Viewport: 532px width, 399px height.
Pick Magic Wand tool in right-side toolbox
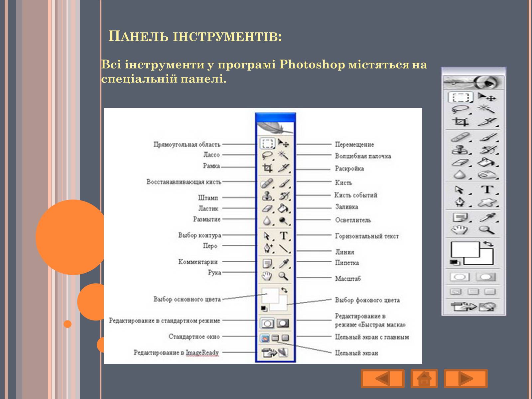pyautogui.click(x=487, y=109)
